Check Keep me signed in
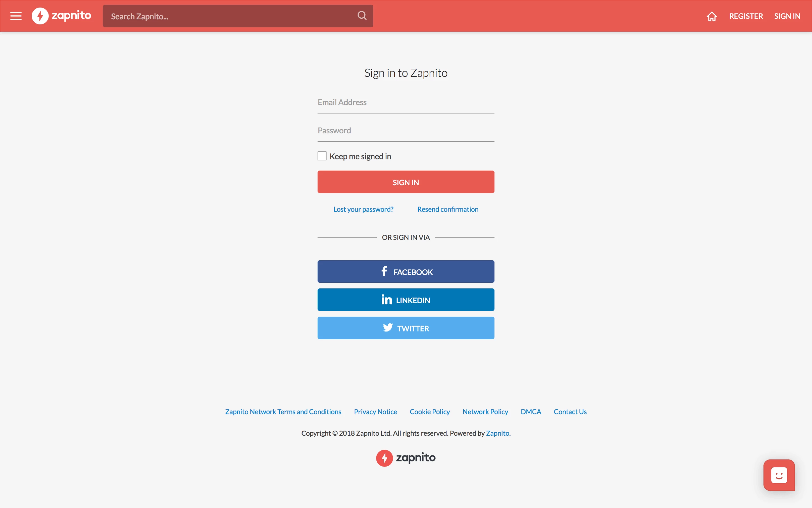 tap(322, 156)
